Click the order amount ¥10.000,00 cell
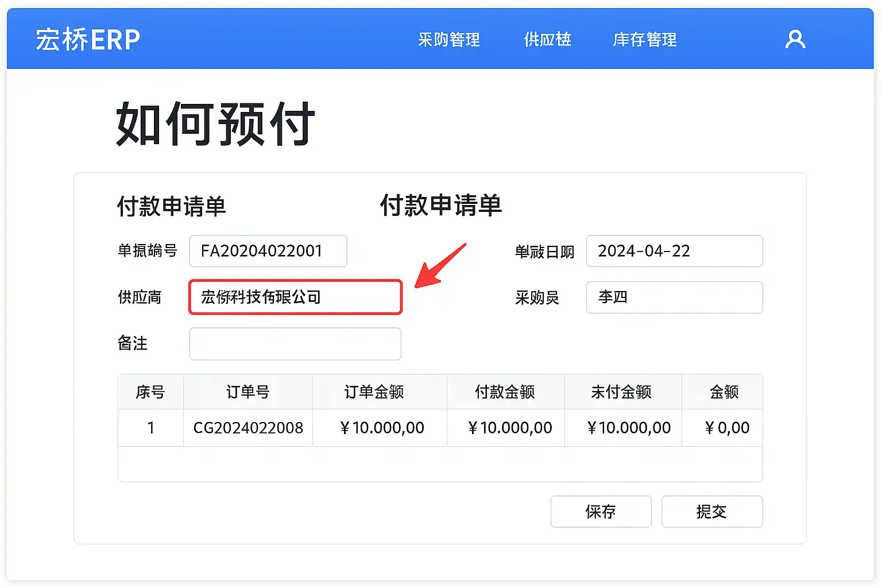Screen dimensions: 882x588 click(380, 428)
